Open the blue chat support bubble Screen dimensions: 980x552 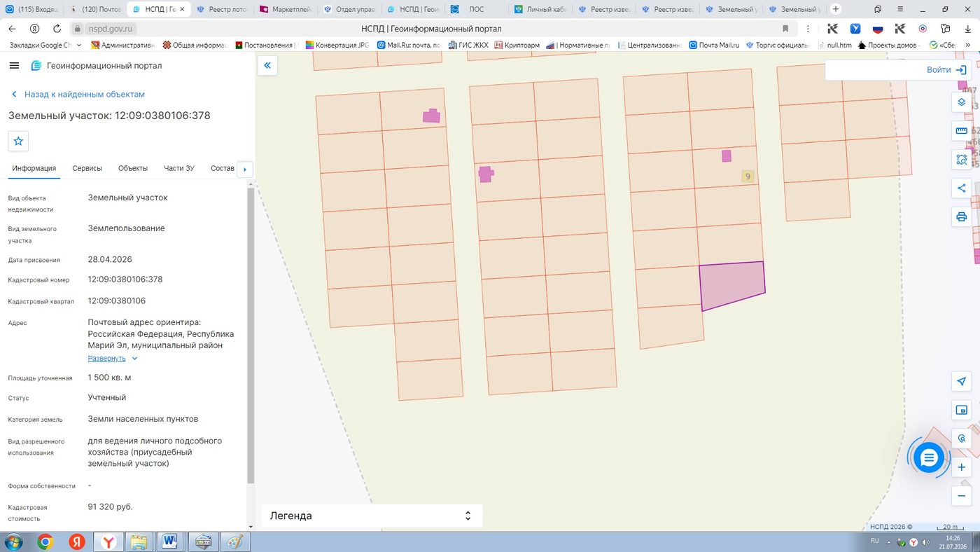coord(929,458)
